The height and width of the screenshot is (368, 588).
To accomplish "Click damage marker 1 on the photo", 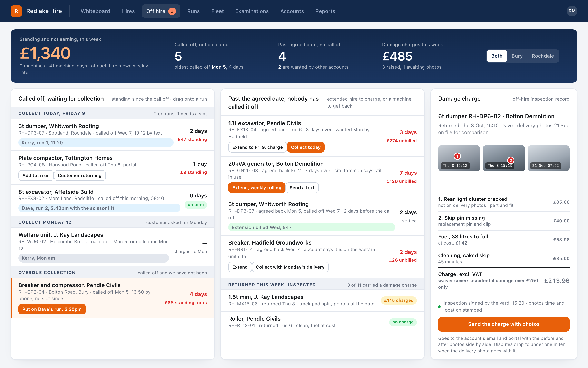I will tap(457, 156).
